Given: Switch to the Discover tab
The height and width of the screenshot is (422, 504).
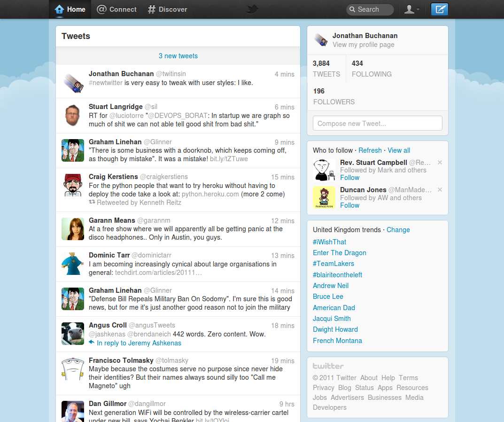Looking at the screenshot, I should [168, 9].
